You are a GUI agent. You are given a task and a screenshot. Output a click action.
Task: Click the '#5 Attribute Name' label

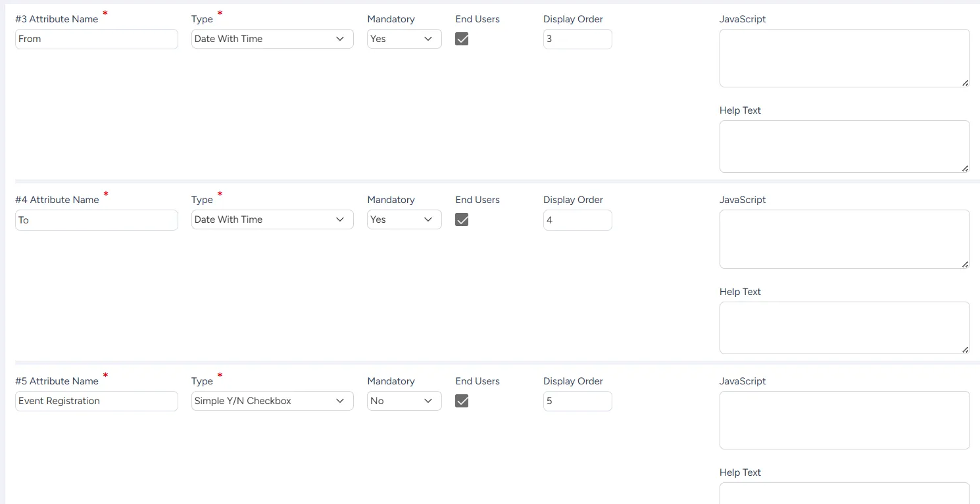tap(57, 381)
